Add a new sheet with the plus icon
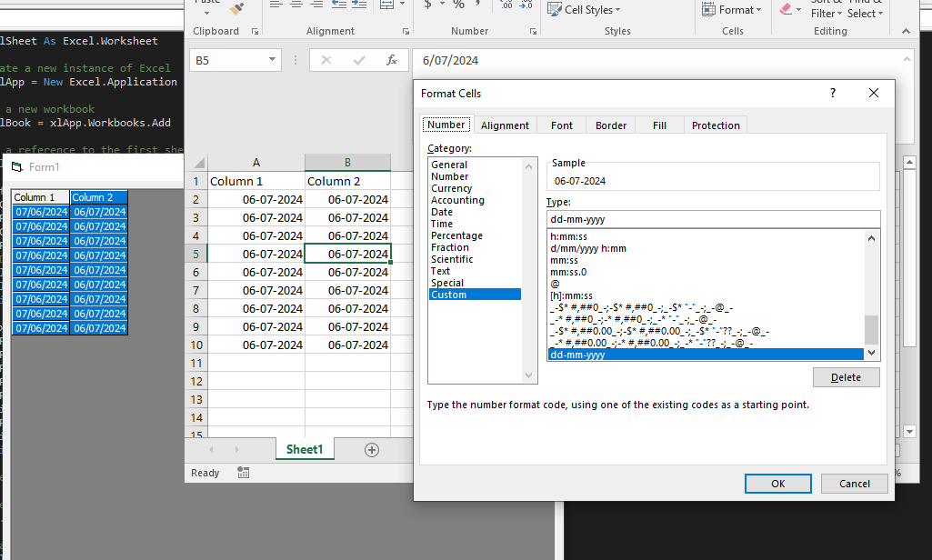This screenshot has width=932, height=560. point(372,450)
